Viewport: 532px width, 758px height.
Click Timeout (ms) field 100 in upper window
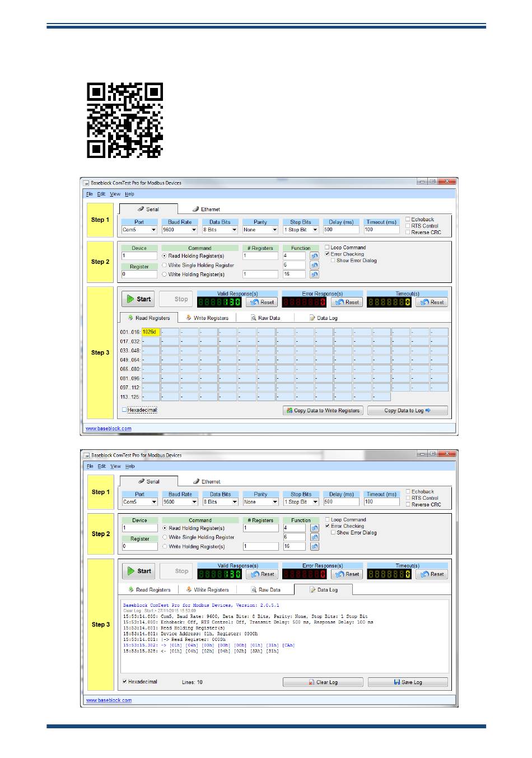coord(381,230)
